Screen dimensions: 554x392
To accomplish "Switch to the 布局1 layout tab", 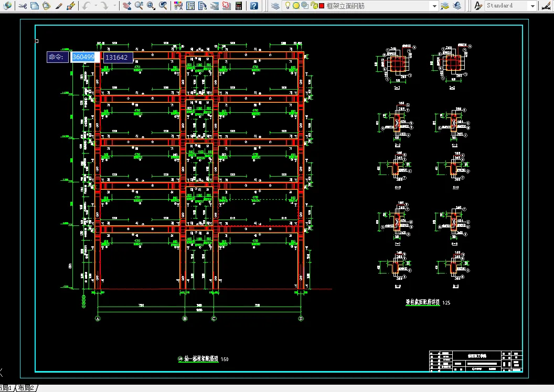I will (x=6, y=388).
